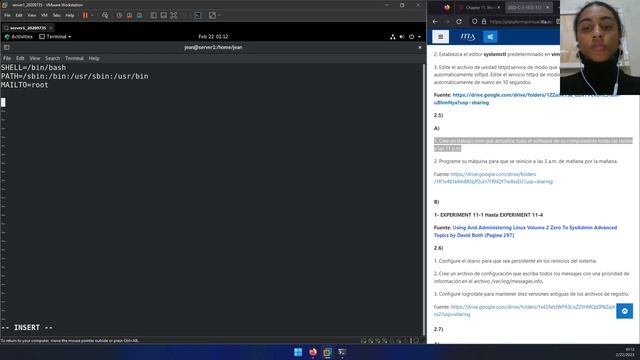
Task: Click the console view icon in VMware toolbar
Action: 198,15
